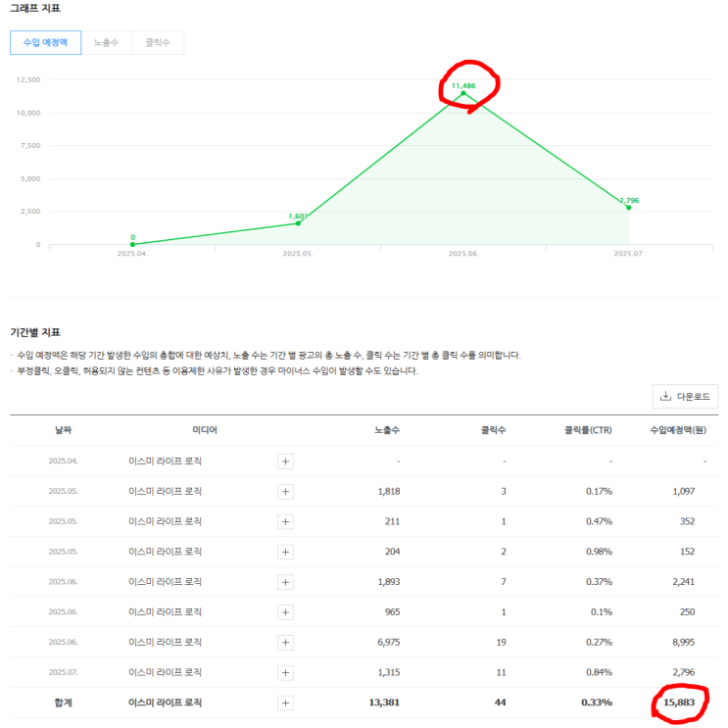Click the 날짜 column header

(63, 430)
